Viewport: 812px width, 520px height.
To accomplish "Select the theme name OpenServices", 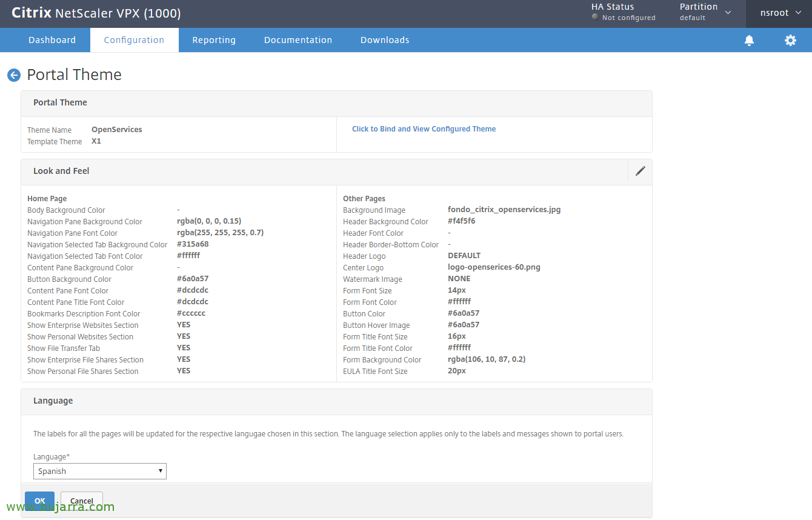I will tap(117, 130).
